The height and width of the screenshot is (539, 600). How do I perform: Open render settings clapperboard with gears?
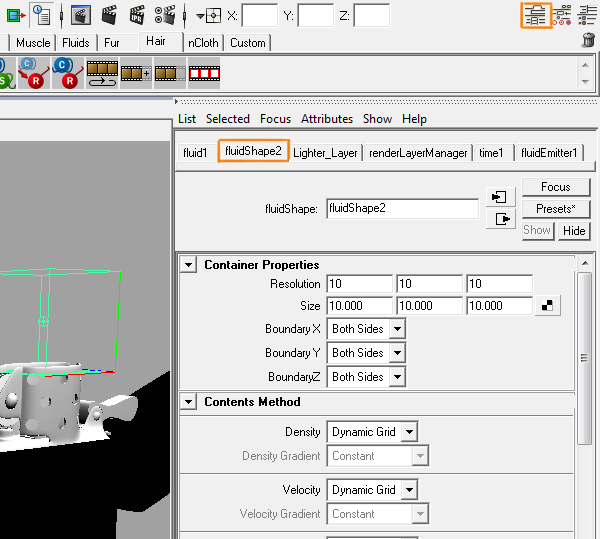pyautogui.click(x=165, y=15)
